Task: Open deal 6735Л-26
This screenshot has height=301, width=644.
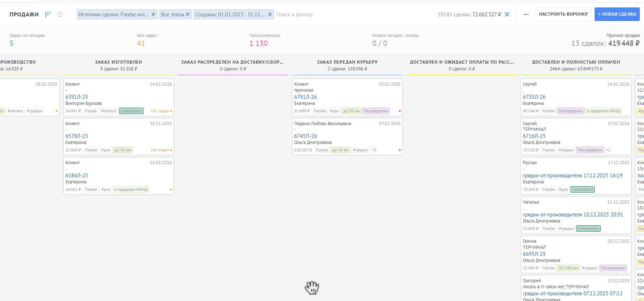Action: 534,97
